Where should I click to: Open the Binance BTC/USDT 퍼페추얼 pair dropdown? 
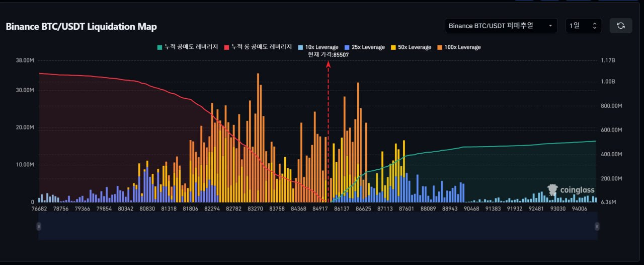[x=501, y=26]
